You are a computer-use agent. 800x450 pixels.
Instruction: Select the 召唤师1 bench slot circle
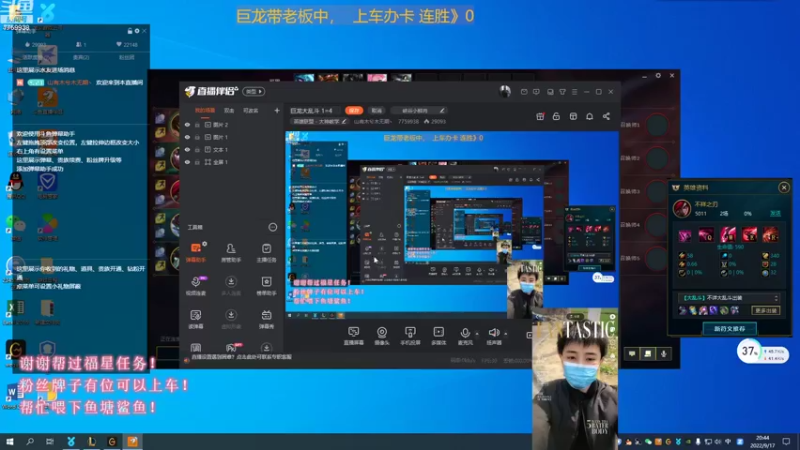[x=657, y=125]
